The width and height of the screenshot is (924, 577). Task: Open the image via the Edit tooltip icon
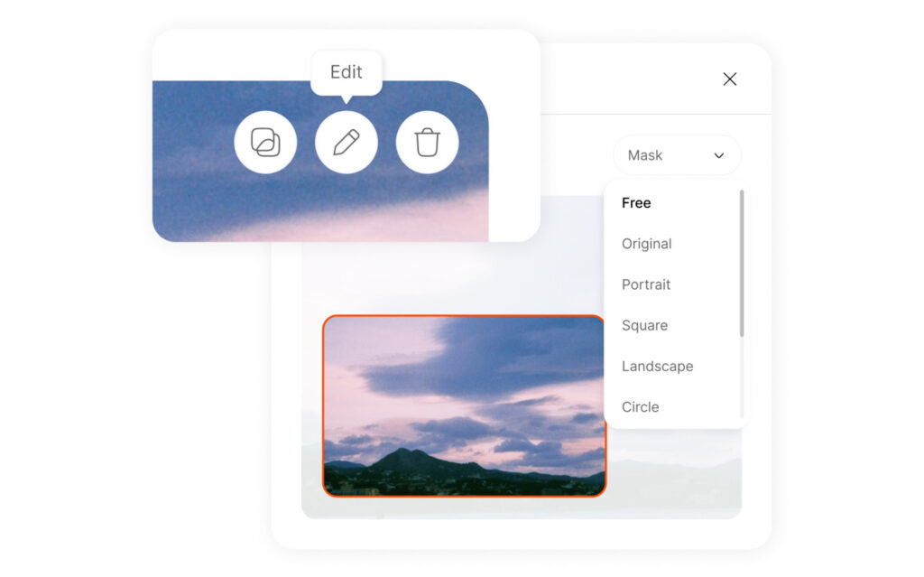click(346, 142)
